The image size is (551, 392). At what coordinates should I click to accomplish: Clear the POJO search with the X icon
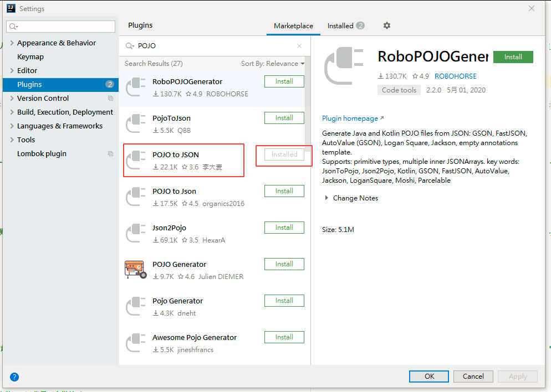pos(299,46)
